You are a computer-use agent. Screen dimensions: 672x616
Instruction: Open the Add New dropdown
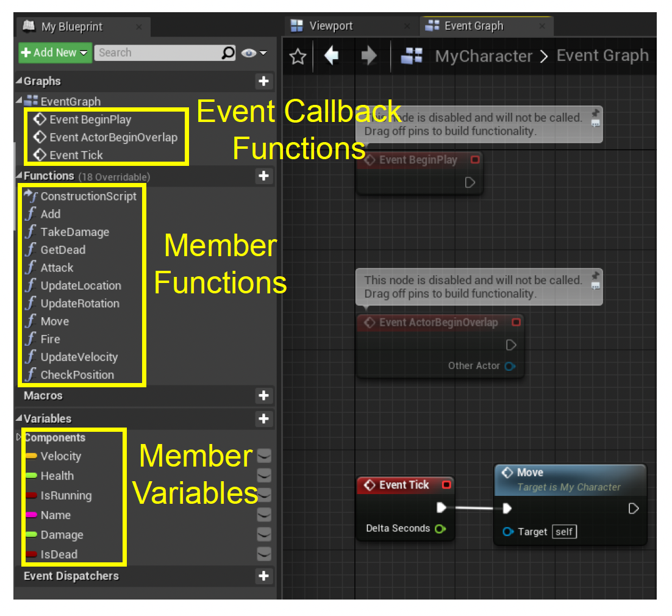[x=55, y=52]
